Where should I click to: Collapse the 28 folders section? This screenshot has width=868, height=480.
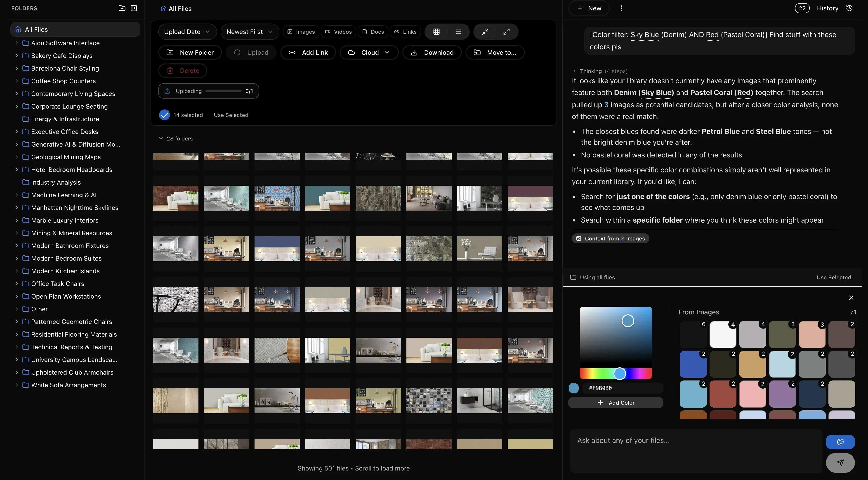(x=161, y=138)
